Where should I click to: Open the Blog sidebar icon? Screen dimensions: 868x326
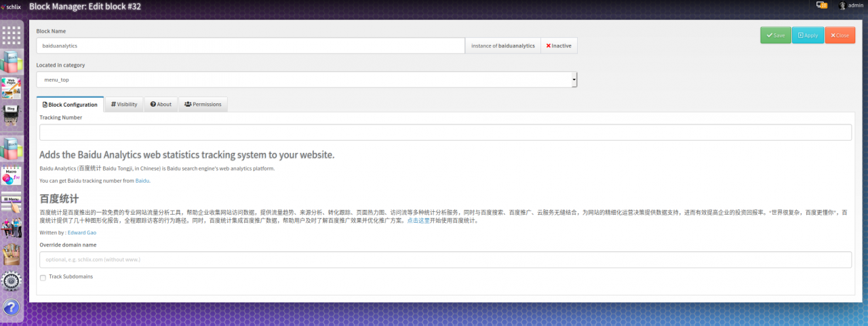(x=12, y=115)
